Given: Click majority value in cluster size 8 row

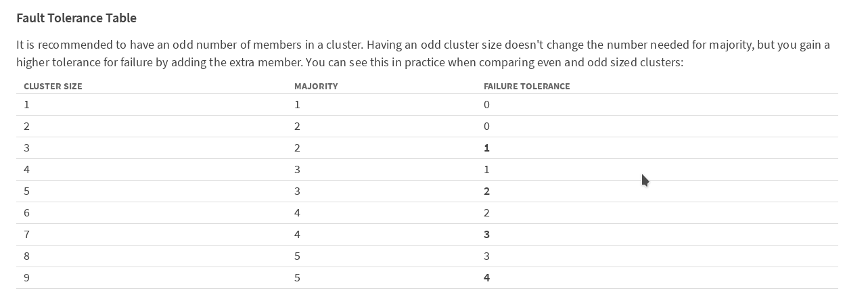Looking at the screenshot, I should click(x=297, y=256).
